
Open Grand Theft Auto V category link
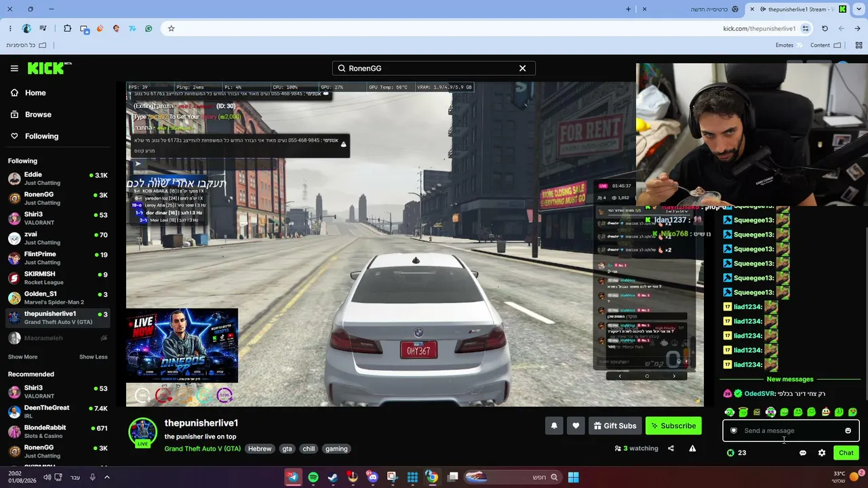tap(202, 449)
